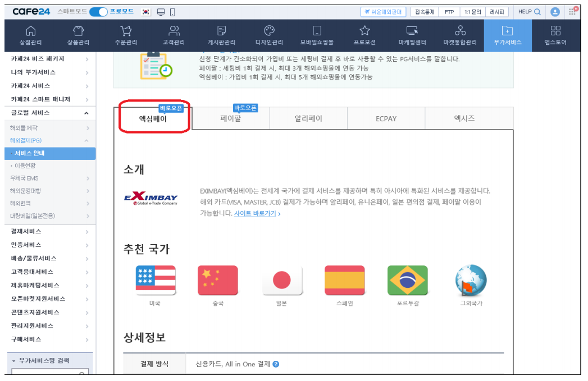Click the 그외국가 globe icon
The width and height of the screenshot is (588, 381).
point(471,280)
